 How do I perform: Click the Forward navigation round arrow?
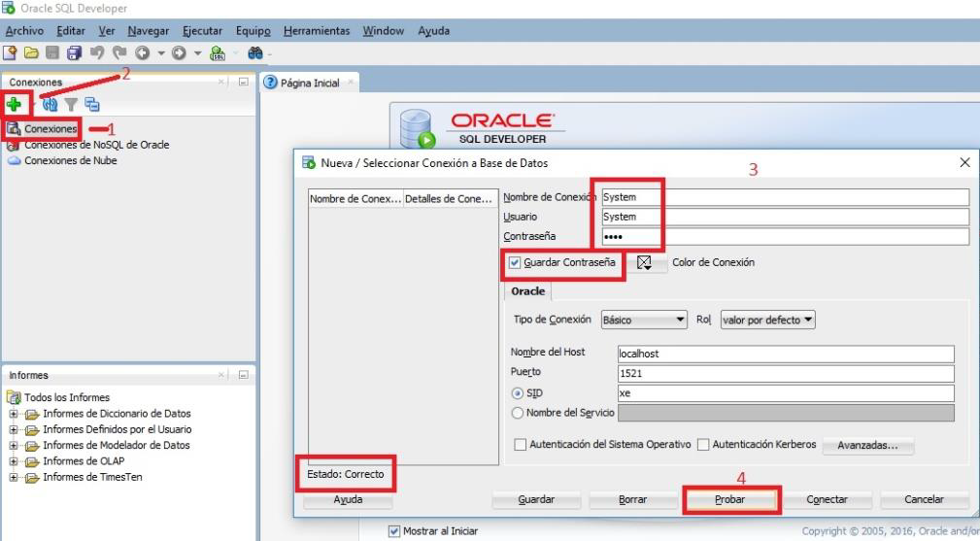(x=179, y=53)
